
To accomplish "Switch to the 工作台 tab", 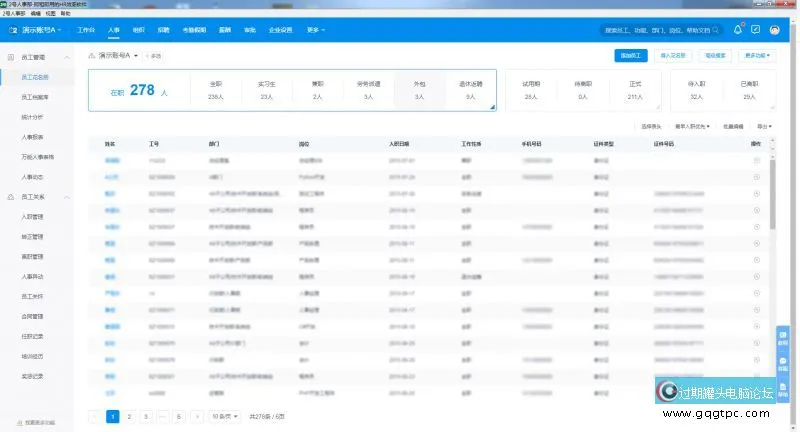I will click(x=87, y=30).
